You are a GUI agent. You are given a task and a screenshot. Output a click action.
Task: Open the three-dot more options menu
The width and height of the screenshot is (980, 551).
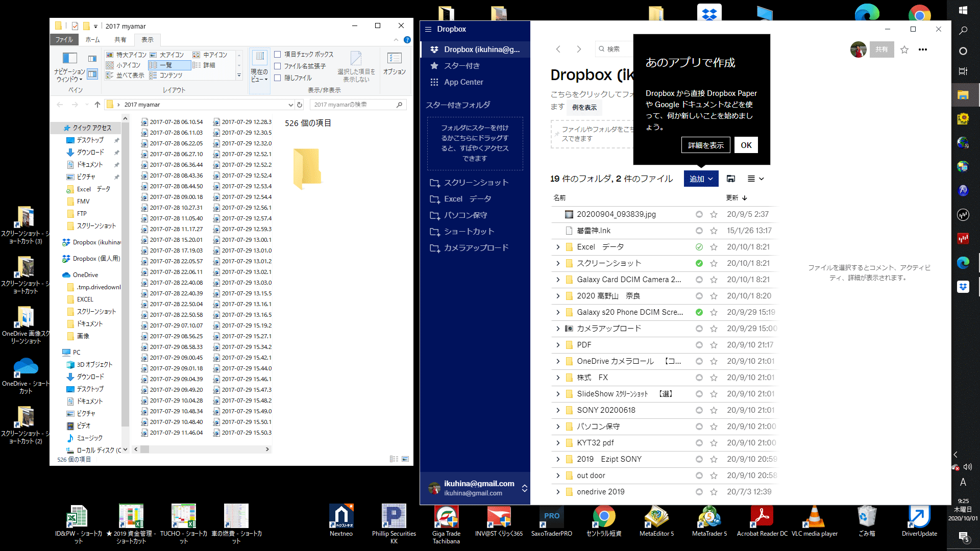pos(923,49)
